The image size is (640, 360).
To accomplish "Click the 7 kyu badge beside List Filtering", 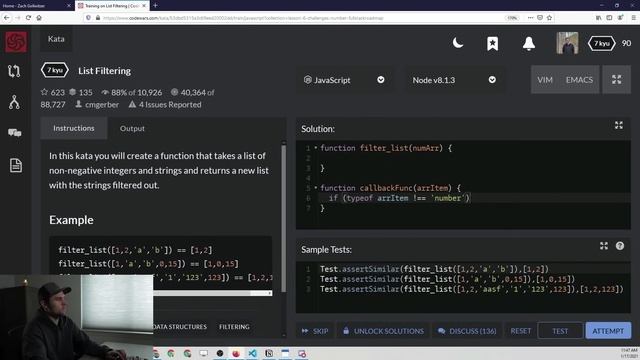I will point(55,70).
